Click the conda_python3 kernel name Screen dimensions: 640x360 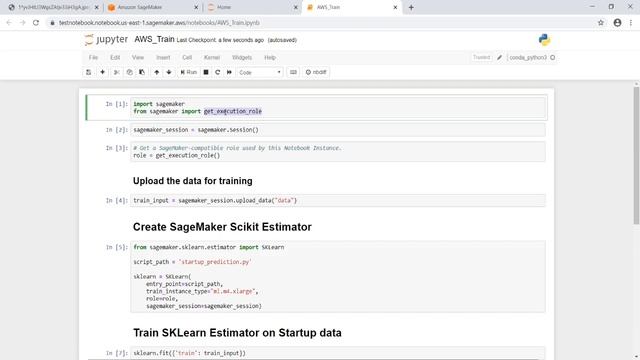[x=527, y=58]
